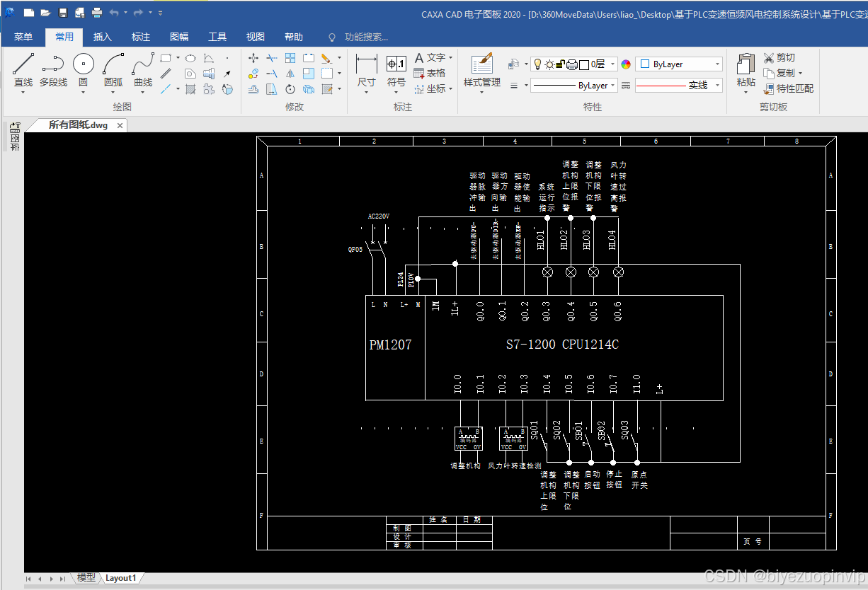The image size is (868, 590).
Task: Switch to the 模型 model space tab
Action: (86, 578)
